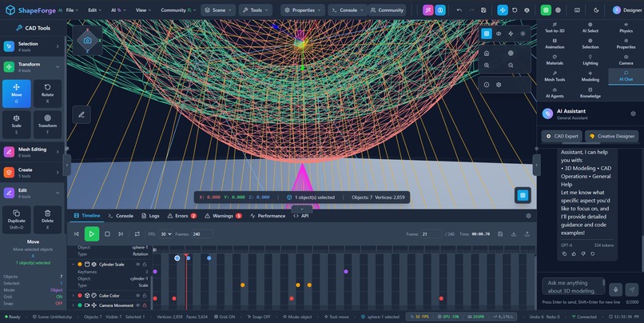Select the CAD Expert assistant
This screenshot has height=323, width=644.
point(562,136)
